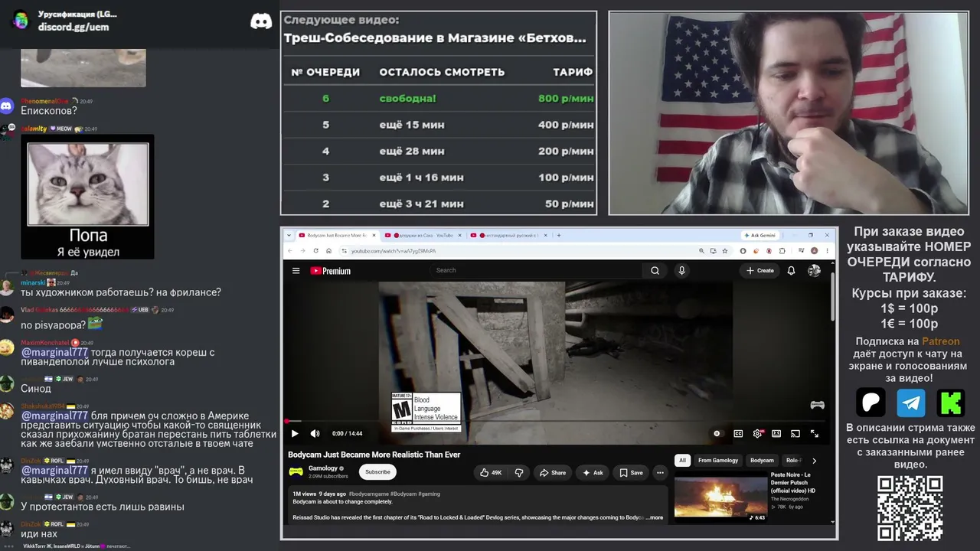
Task: Toggle YouTube autoplay switch in the player
Action: pos(717,433)
